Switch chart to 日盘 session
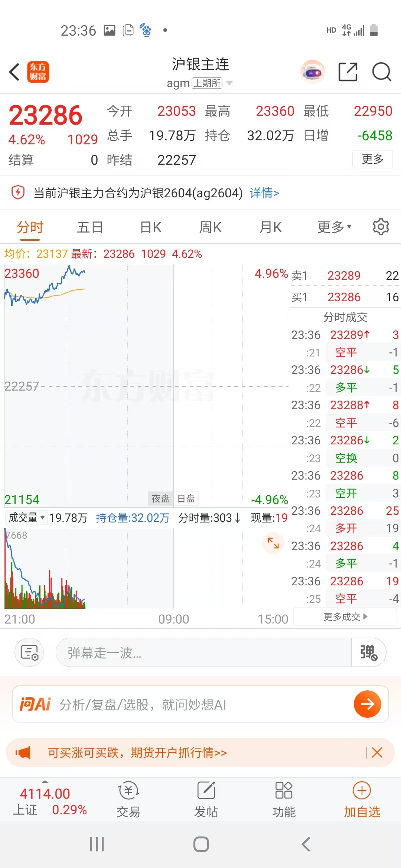 point(186,499)
